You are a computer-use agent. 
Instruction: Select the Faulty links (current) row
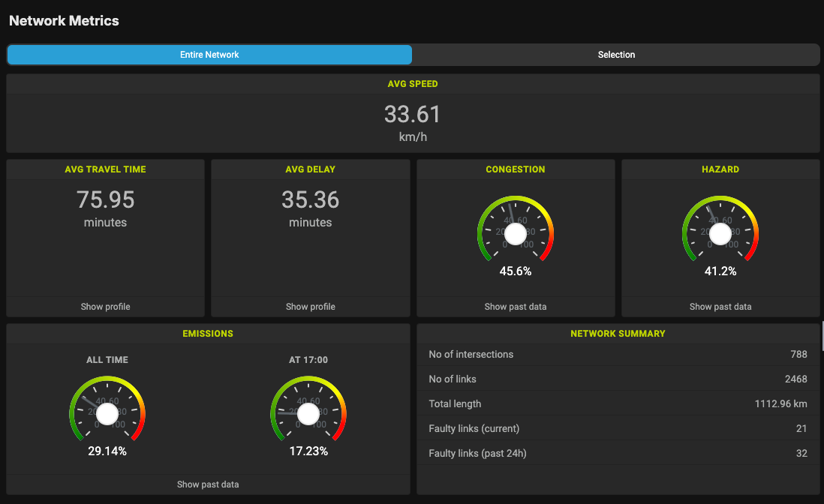[618, 428]
